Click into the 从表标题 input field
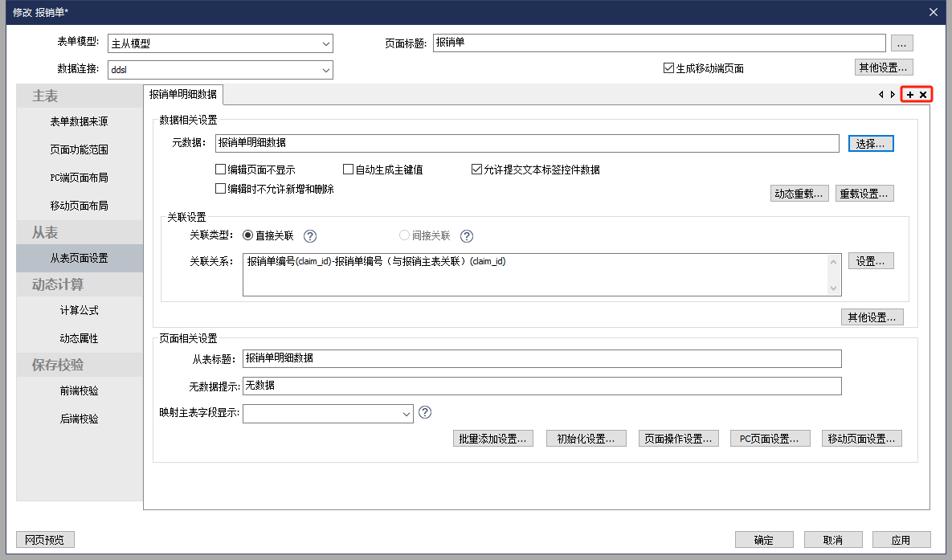The height and width of the screenshot is (560, 952). [x=541, y=358]
